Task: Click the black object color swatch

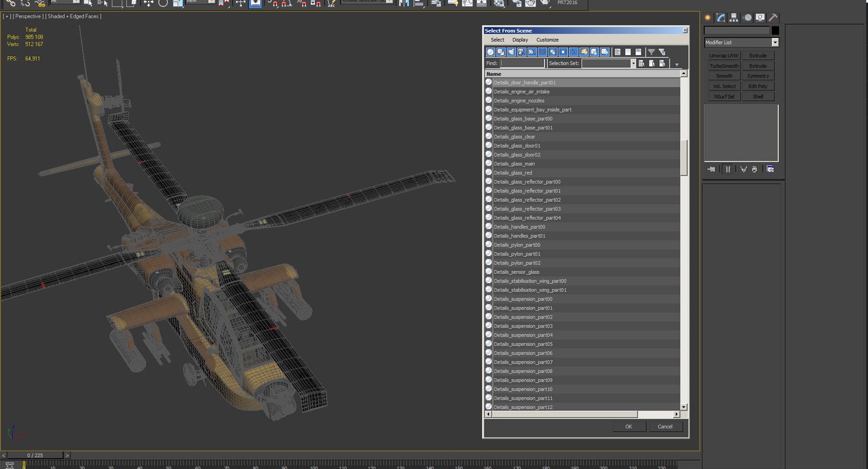Action: [x=775, y=30]
